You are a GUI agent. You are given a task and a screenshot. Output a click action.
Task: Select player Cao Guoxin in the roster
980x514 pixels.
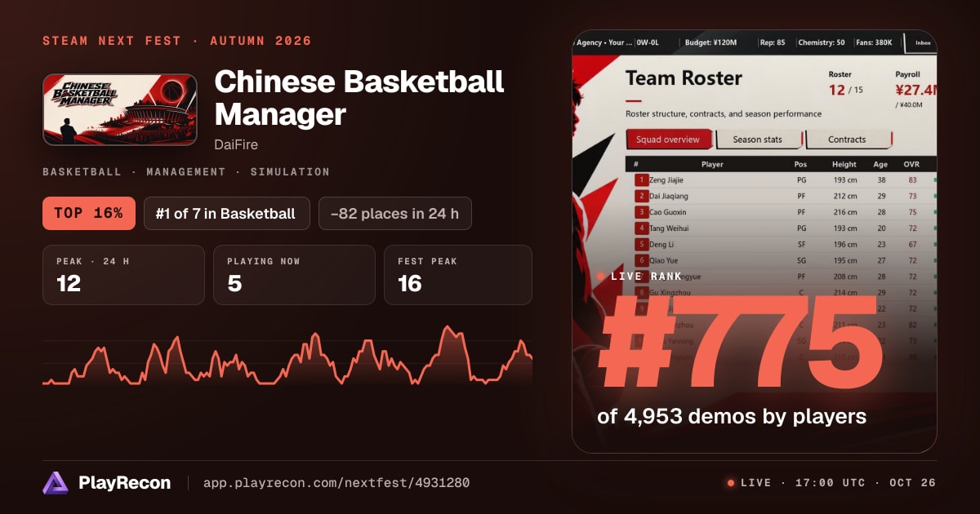tap(670, 212)
